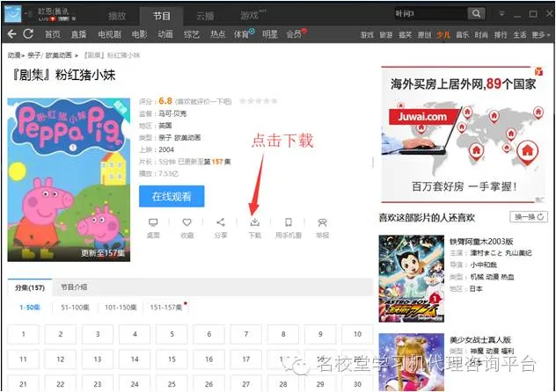Viewport: 556px width, 392px height.
Task: Click director name 马可·贝克
Action: point(172,113)
